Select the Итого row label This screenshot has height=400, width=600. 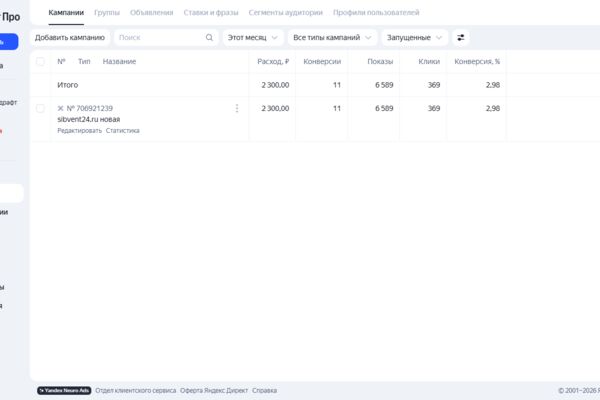point(68,85)
